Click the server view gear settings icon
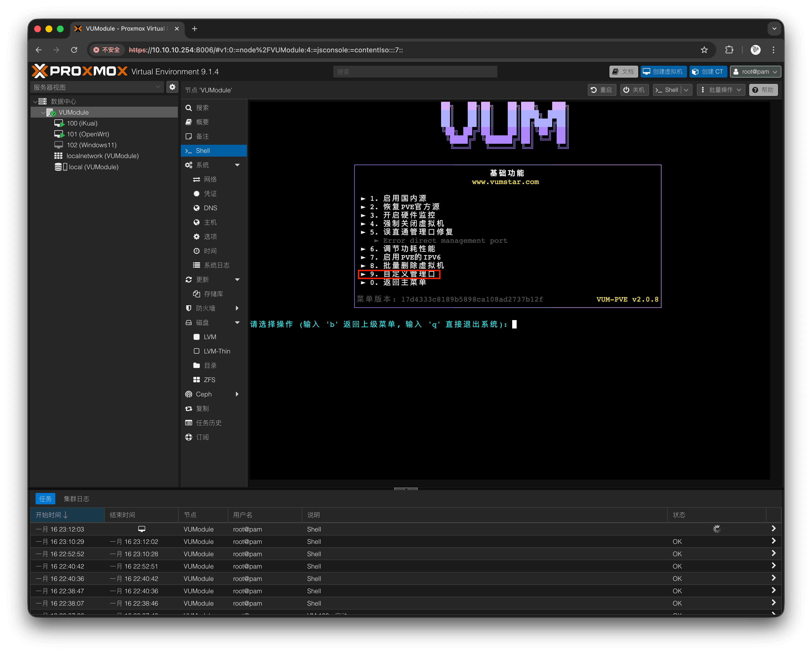 pyautogui.click(x=172, y=87)
